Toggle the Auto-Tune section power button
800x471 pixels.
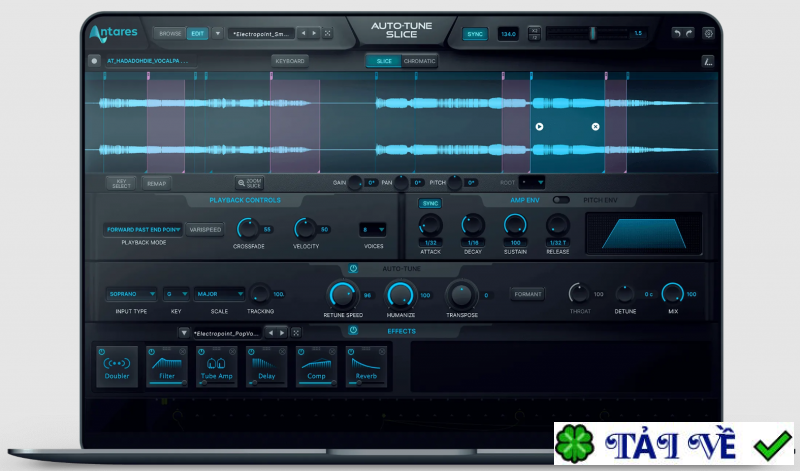353,268
